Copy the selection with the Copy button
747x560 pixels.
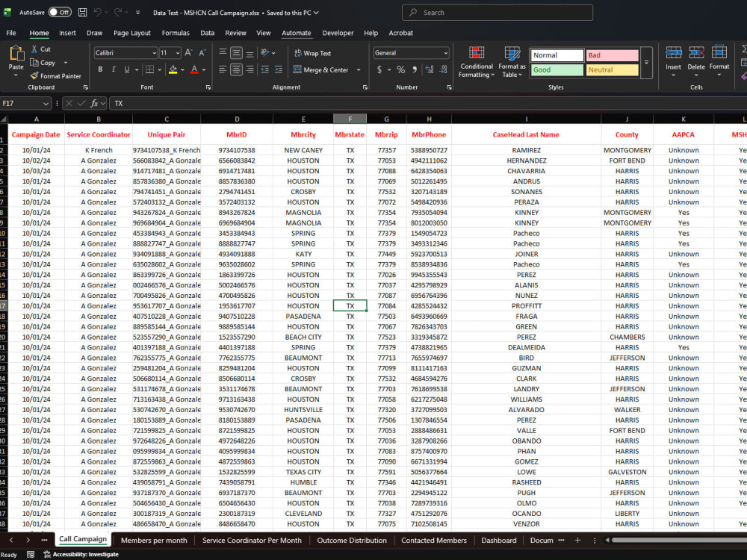click(43, 63)
